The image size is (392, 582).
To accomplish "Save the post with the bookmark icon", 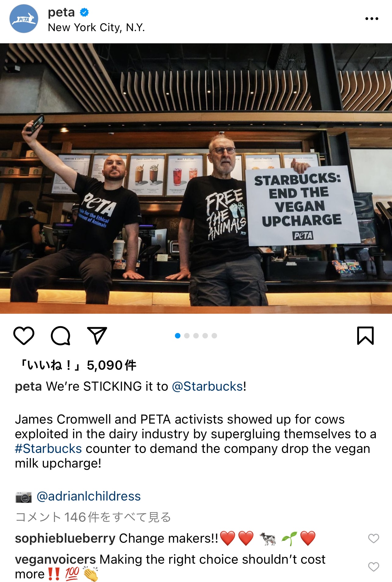I will (365, 336).
